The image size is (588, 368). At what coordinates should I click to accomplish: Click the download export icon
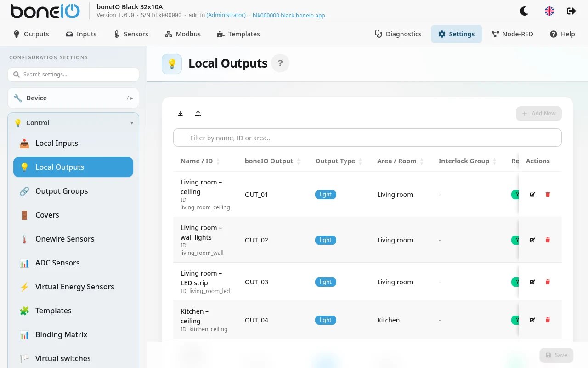click(181, 114)
